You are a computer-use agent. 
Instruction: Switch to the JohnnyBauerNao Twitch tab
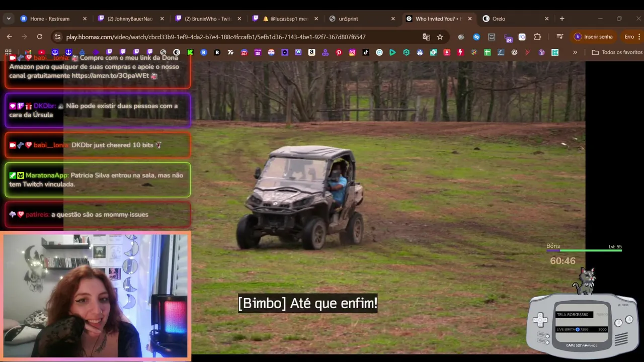pos(130,19)
